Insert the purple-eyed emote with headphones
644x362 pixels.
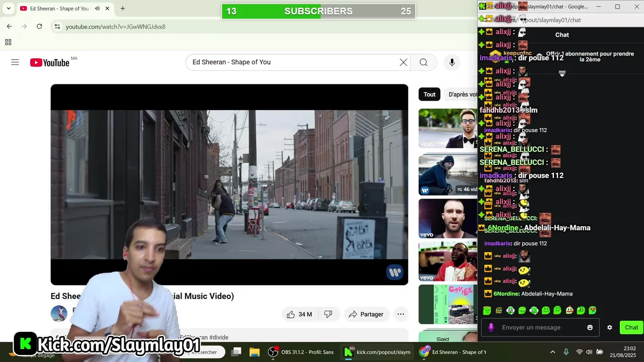point(510,311)
